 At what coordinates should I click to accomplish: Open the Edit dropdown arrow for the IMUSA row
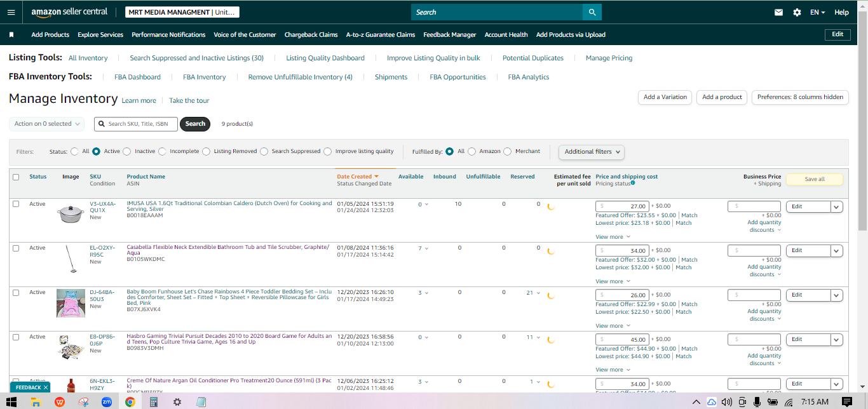tap(837, 206)
